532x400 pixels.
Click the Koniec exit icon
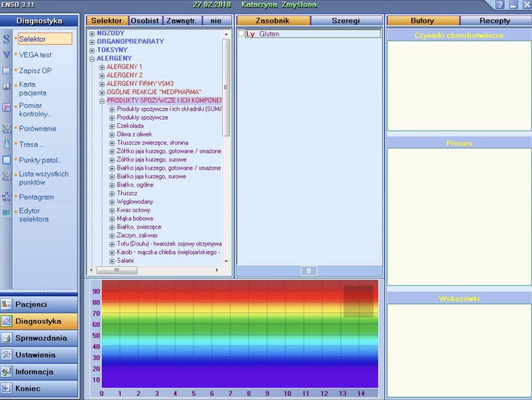click(6, 388)
